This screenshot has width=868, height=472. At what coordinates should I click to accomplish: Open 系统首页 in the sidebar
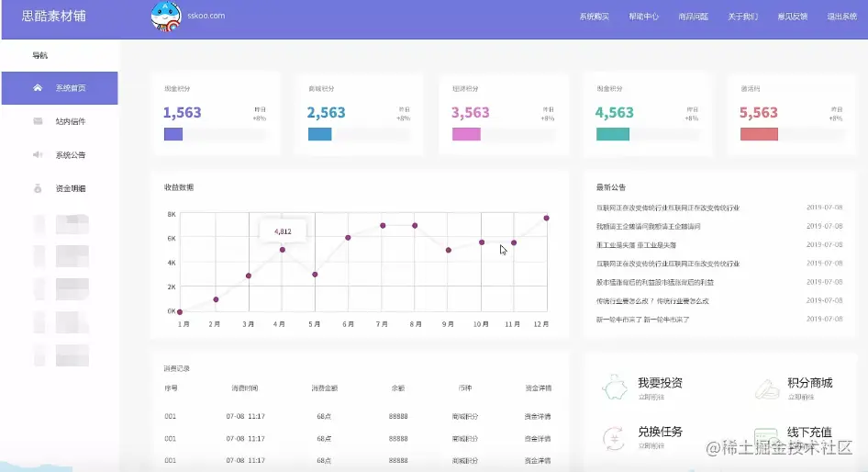(60, 87)
